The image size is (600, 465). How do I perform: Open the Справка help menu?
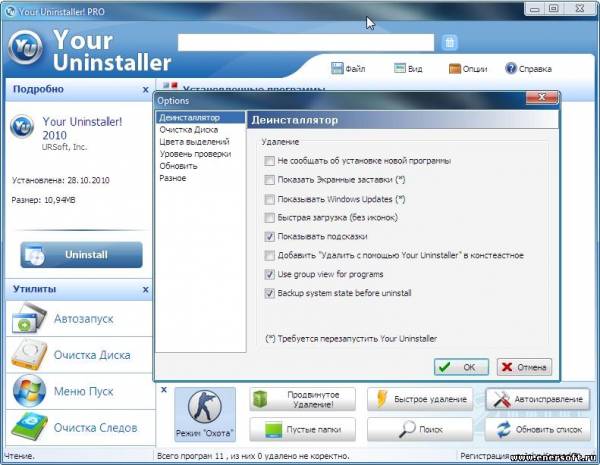pyautogui.click(x=528, y=69)
